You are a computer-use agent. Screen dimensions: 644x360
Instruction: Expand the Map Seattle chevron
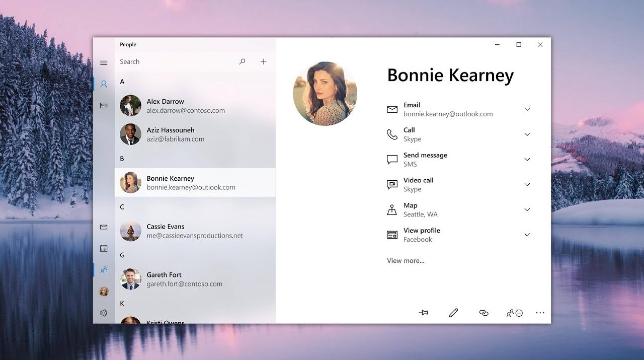click(x=527, y=209)
